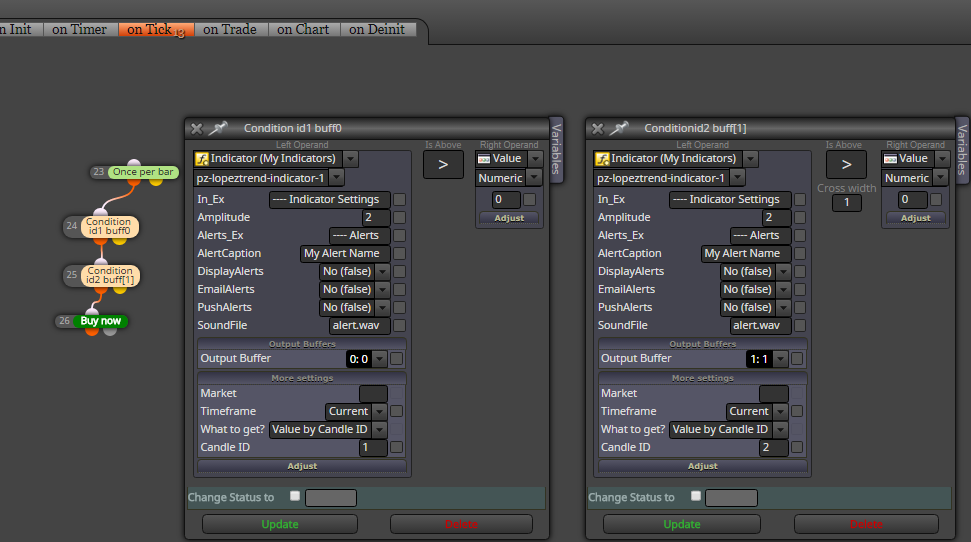The height and width of the screenshot is (542, 971).
Task: Toggle the Amplitude checkbox in Conditionid2
Action: click(x=800, y=217)
